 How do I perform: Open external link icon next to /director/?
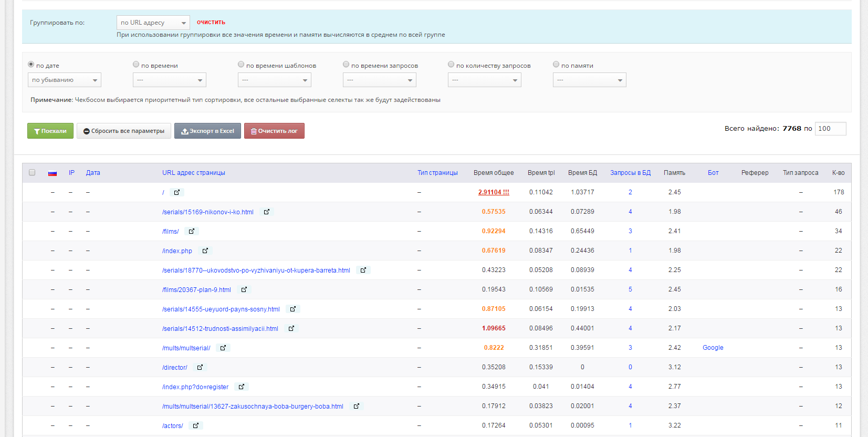point(200,367)
